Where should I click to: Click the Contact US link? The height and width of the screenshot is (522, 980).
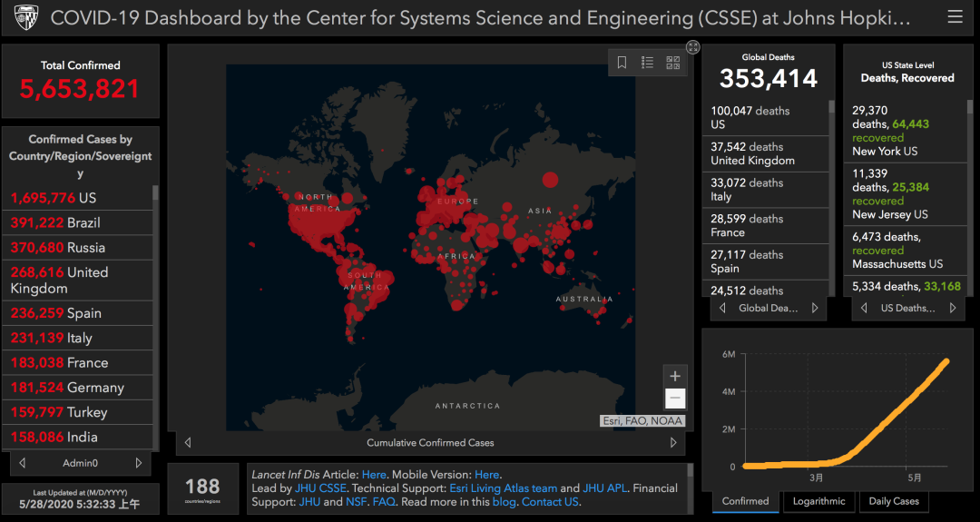[x=550, y=502]
